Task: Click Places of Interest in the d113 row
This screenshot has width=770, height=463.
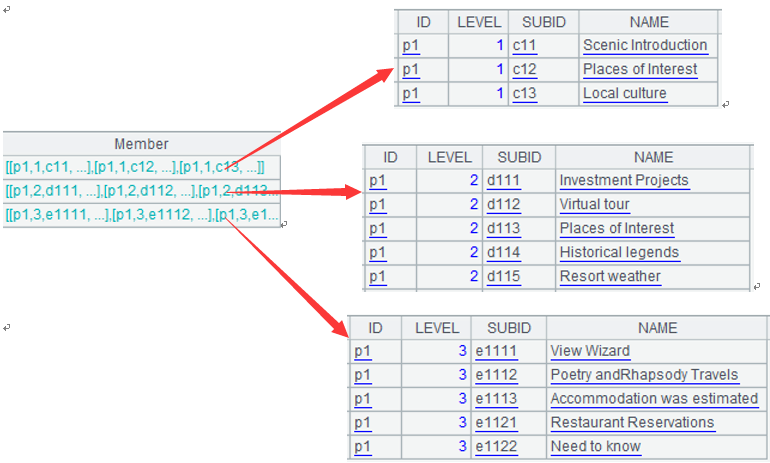Action: [x=617, y=228]
